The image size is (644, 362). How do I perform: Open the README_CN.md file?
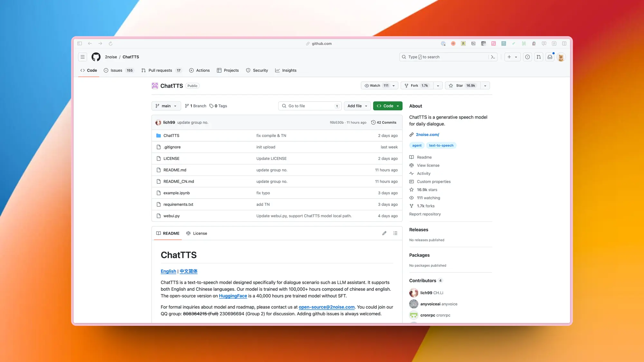179,181
